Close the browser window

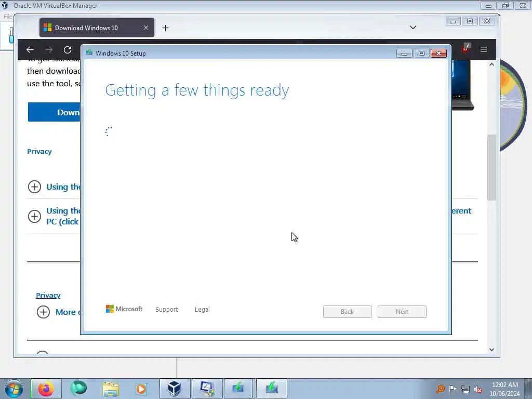[487, 21]
